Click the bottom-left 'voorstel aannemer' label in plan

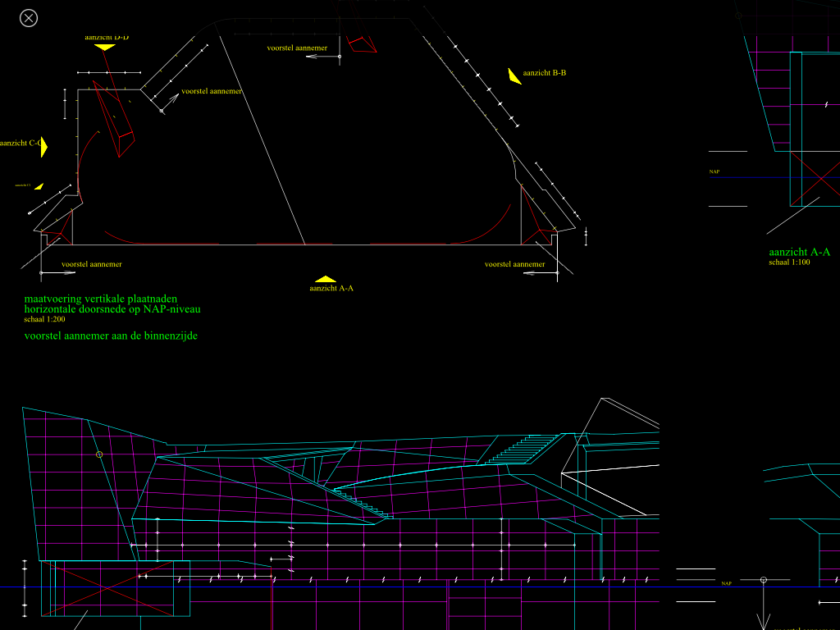(92, 264)
